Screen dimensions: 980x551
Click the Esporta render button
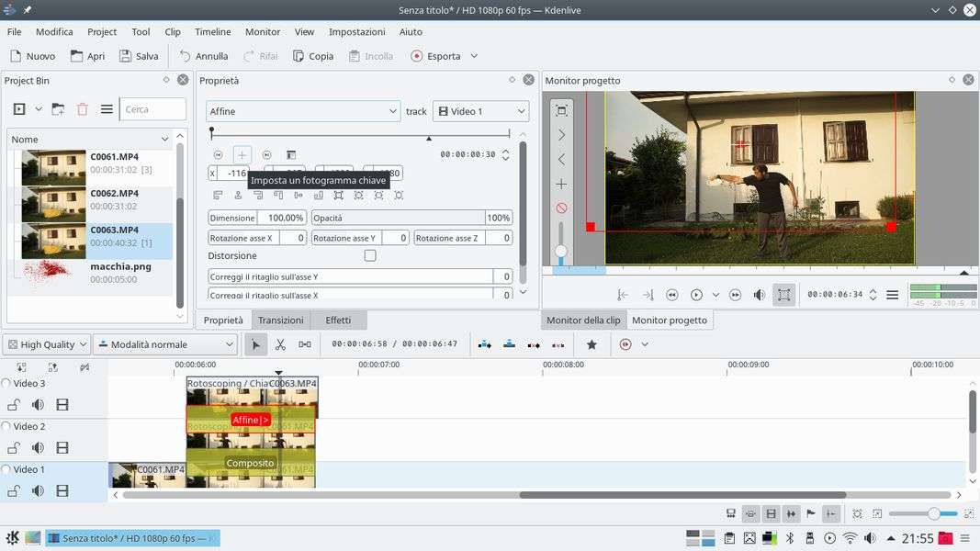pyautogui.click(x=435, y=56)
